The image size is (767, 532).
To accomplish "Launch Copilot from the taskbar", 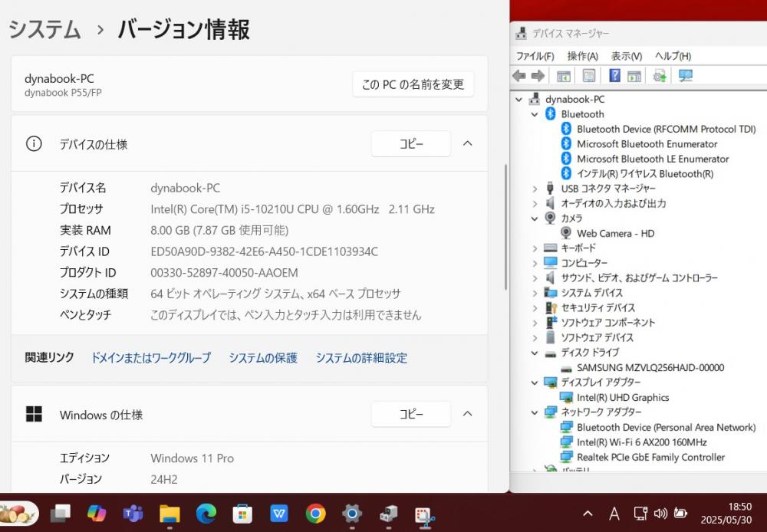I will click(x=97, y=514).
